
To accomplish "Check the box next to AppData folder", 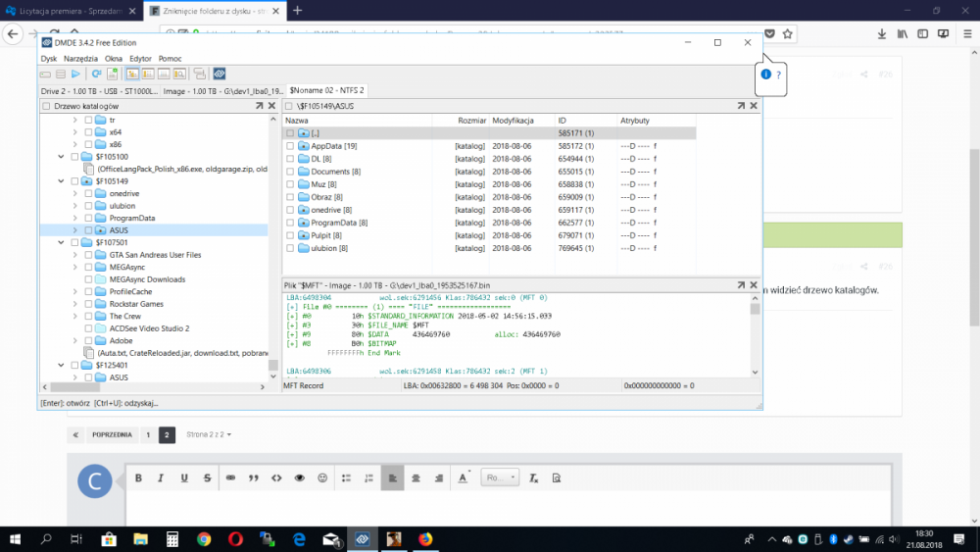I will (290, 146).
